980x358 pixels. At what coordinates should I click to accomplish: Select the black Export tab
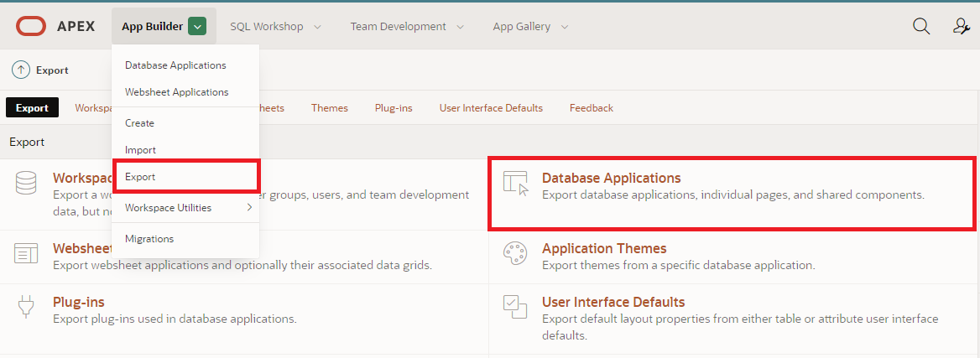[x=32, y=107]
